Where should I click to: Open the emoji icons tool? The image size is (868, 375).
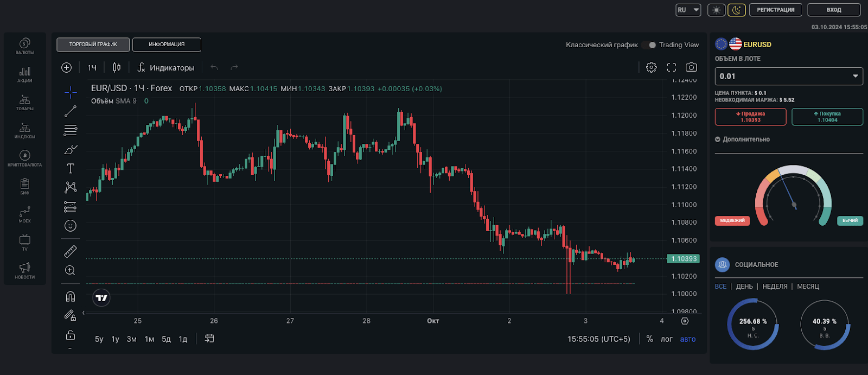pos(71,226)
